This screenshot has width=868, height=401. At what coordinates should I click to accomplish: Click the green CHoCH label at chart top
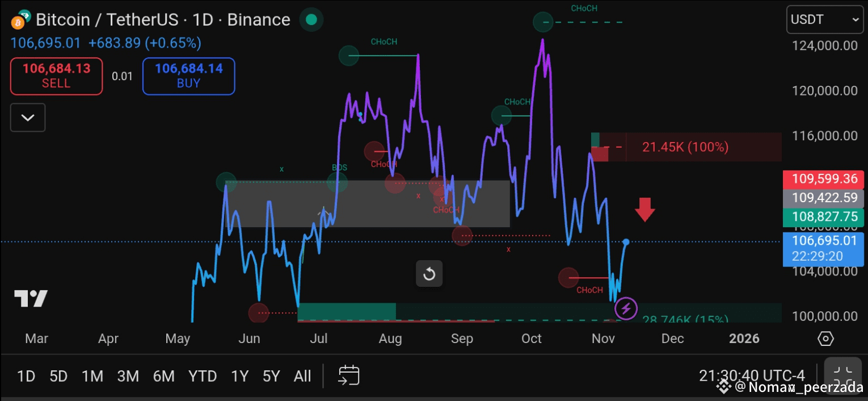584,9
